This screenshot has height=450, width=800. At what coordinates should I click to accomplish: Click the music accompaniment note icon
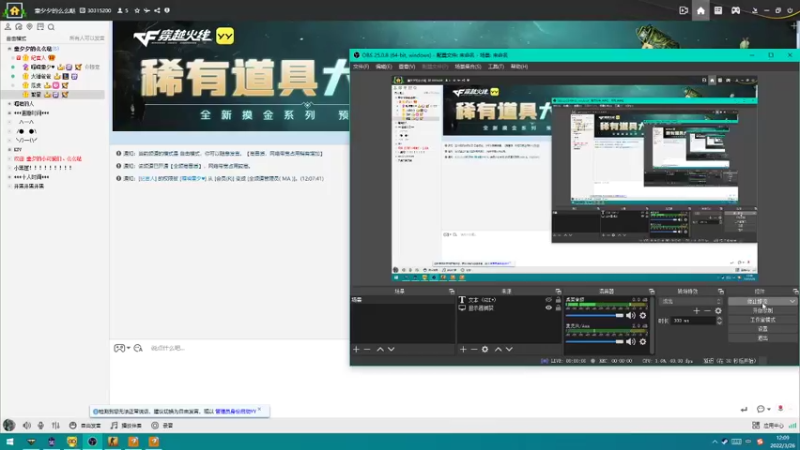(x=114, y=425)
